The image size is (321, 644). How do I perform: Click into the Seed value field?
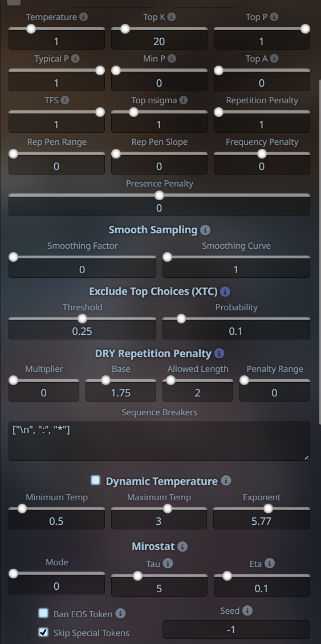(x=236, y=629)
